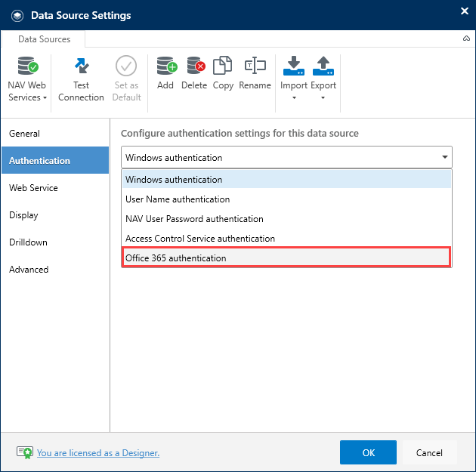The width and height of the screenshot is (476, 472).
Task: Select the Data Sources ribbon tab
Action: coord(44,39)
